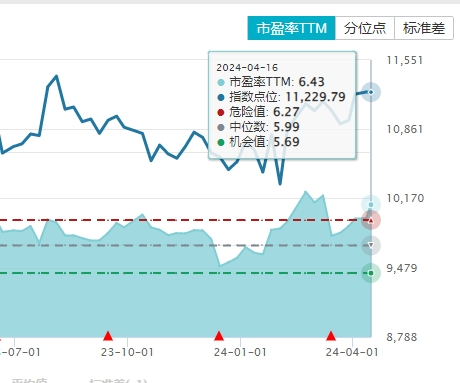Click the red triangle marker near 24-01-01
Screen dimensions: 460x383
point(219,336)
